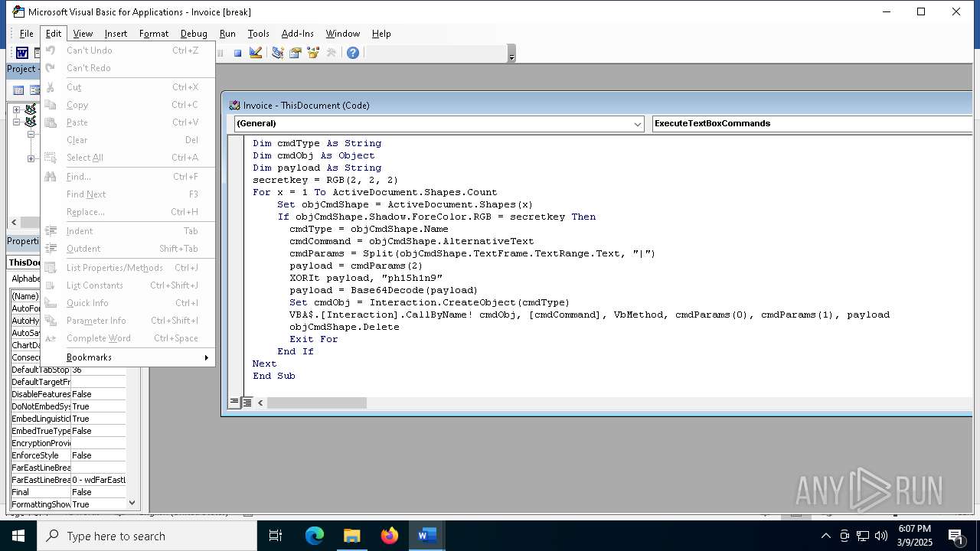Open Task View on taskbar

[276, 536]
